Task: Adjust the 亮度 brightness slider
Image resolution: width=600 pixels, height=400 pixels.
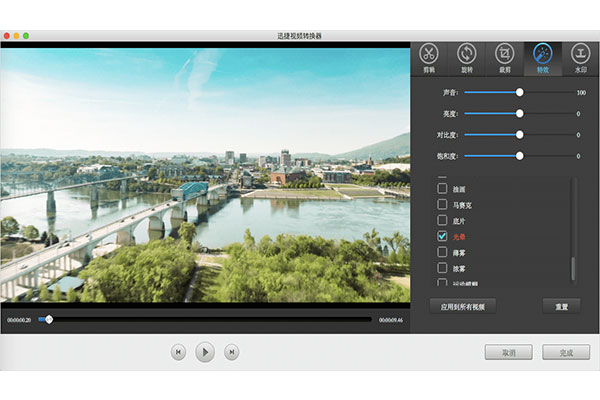Action: point(520,114)
